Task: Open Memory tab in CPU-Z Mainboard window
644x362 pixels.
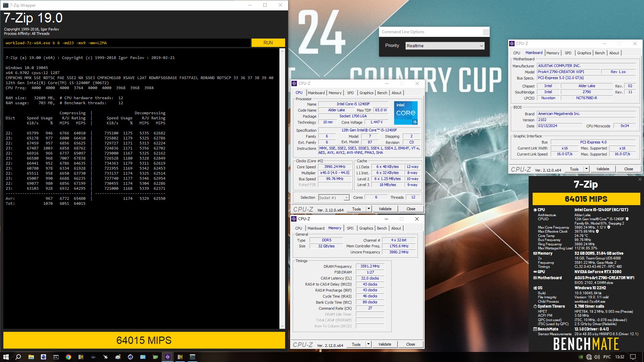Action: tap(552, 53)
